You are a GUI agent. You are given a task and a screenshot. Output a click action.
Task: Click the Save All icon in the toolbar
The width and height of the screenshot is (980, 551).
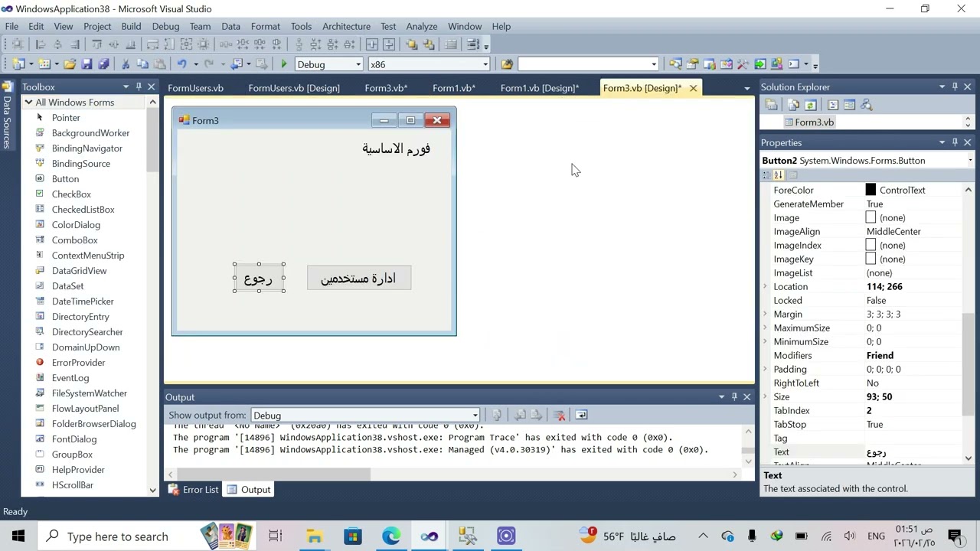click(103, 64)
